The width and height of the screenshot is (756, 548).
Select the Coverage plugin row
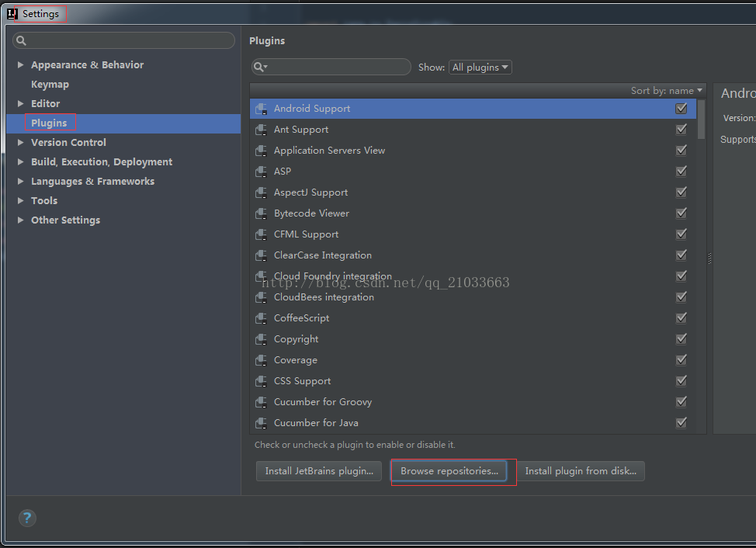[473, 360]
